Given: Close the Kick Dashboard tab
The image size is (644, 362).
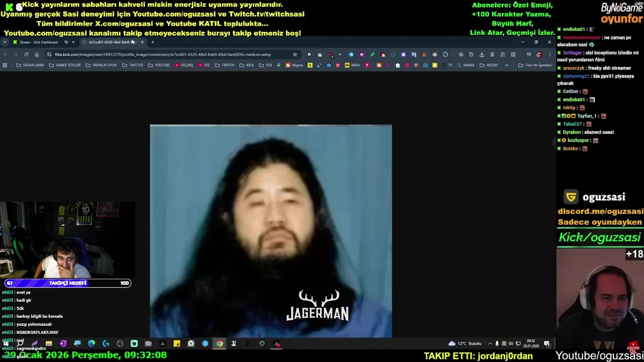Looking at the screenshot, I should pos(73,42).
